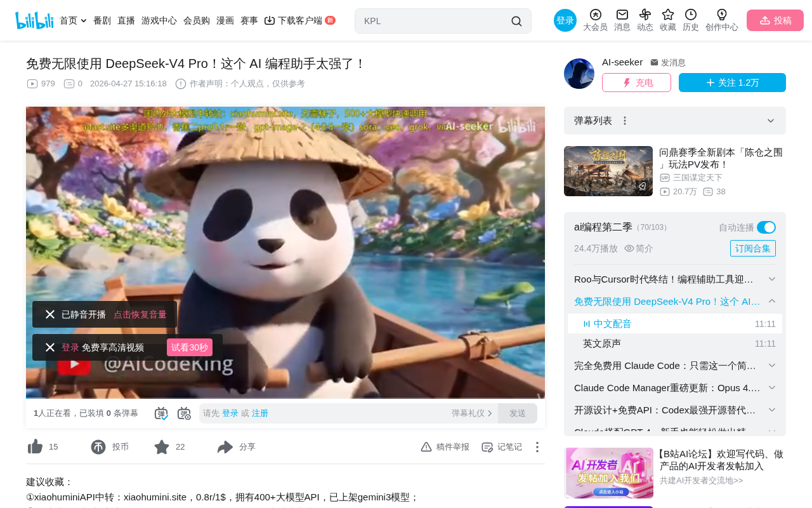812x508 pixels.
Task: Dismiss the 已静音开播 notice
Action: coord(50,314)
